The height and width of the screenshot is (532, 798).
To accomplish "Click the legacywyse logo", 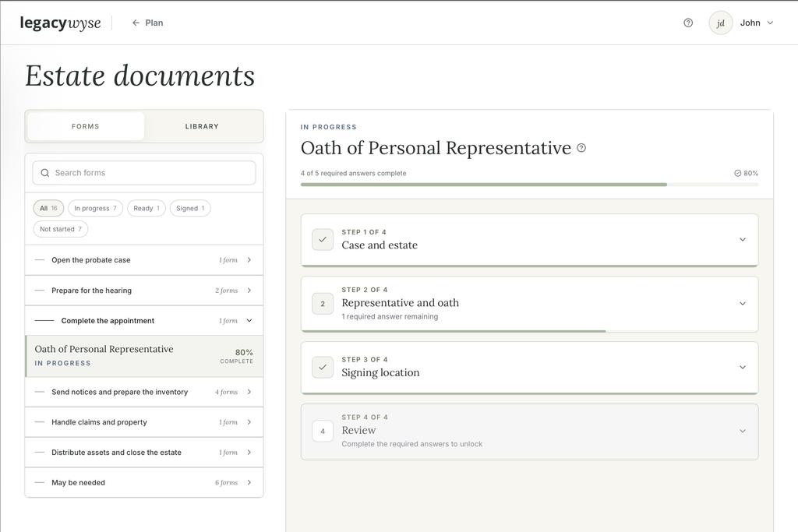I will click(60, 23).
